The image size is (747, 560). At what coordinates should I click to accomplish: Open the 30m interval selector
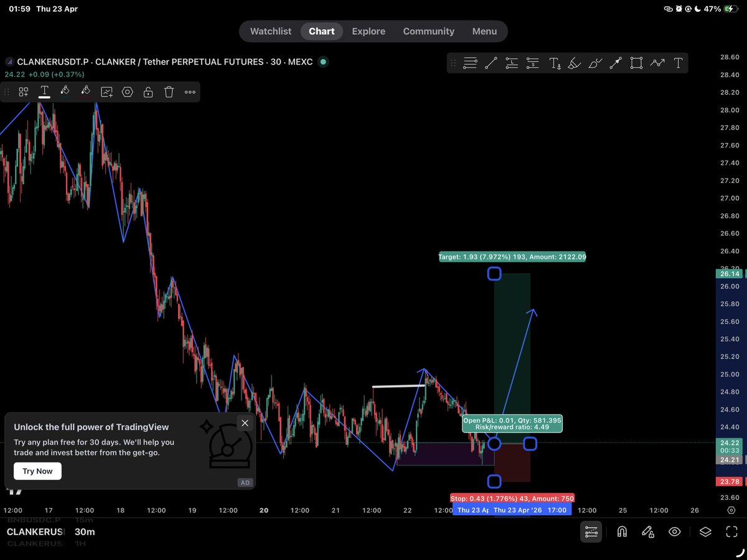[x=85, y=532]
